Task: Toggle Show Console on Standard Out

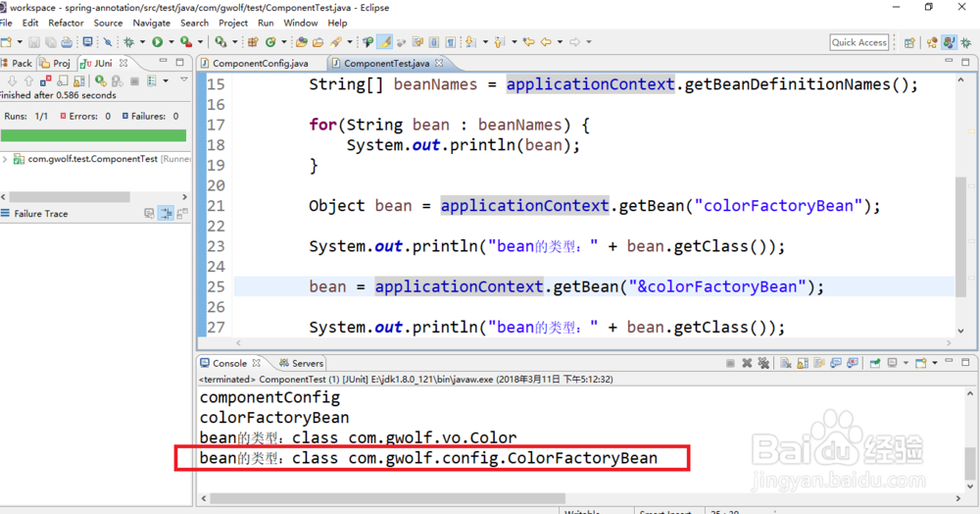Action: (x=836, y=363)
